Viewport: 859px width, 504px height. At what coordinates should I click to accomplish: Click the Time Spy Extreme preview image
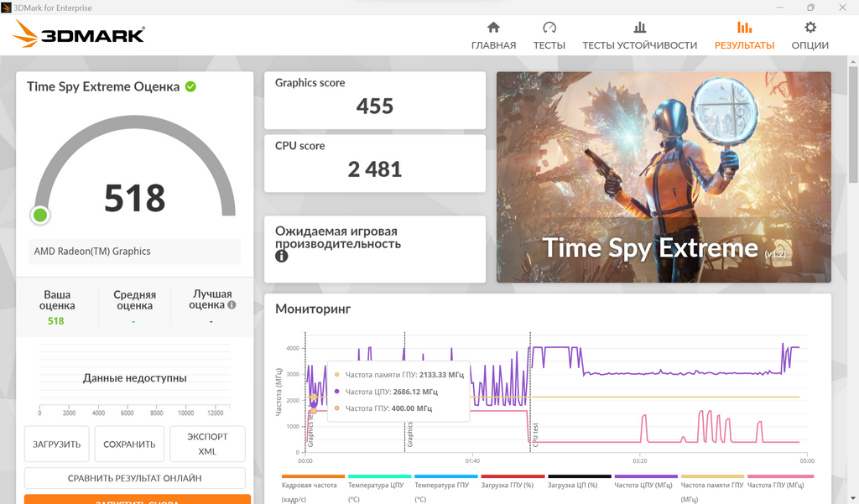click(664, 177)
